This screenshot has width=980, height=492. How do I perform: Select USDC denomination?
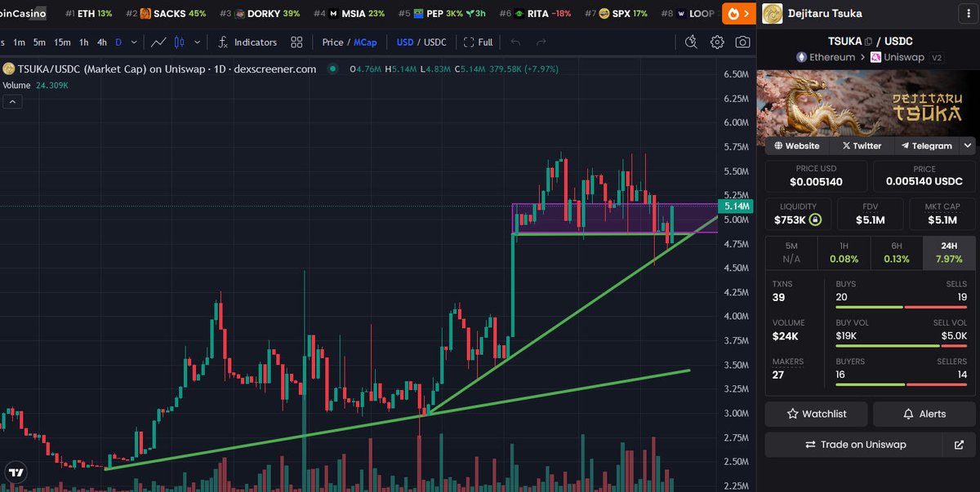coord(435,42)
